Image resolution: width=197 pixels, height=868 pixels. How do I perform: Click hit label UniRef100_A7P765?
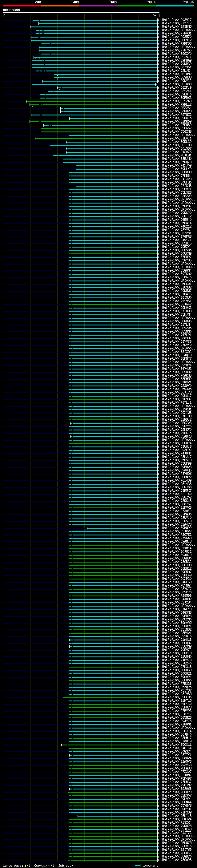pos(177,50)
